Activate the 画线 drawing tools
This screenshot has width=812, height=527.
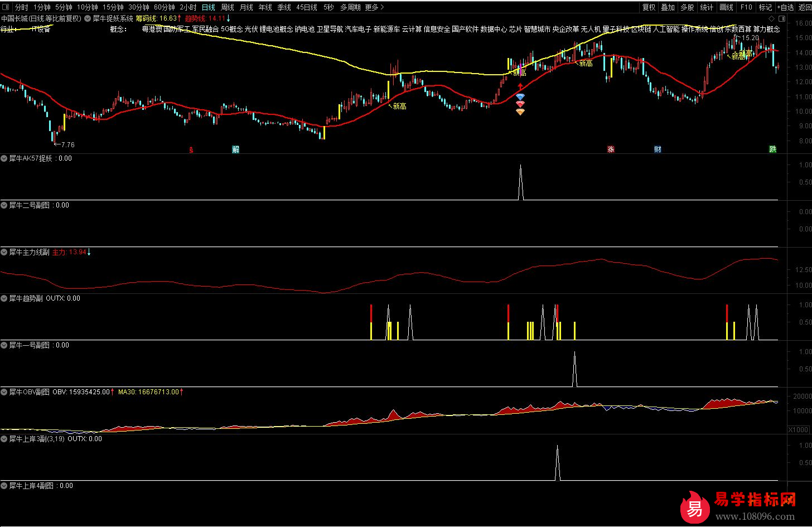pyautogui.click(x=727, y=7)
